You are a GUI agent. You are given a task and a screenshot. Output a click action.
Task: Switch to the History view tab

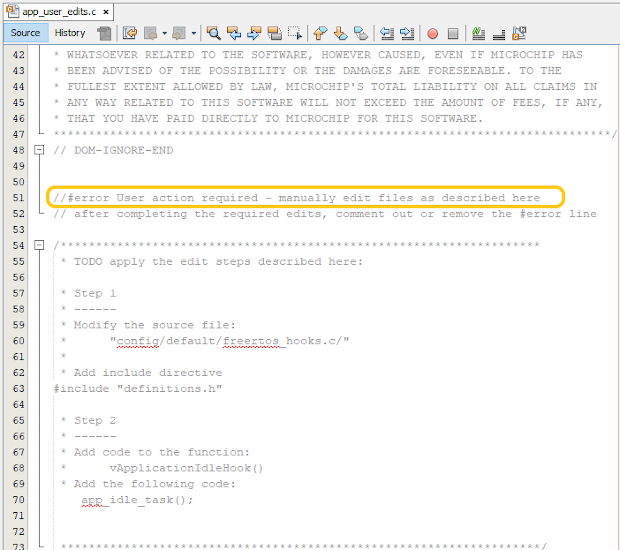pyautogui.click(x=70, y=33)
